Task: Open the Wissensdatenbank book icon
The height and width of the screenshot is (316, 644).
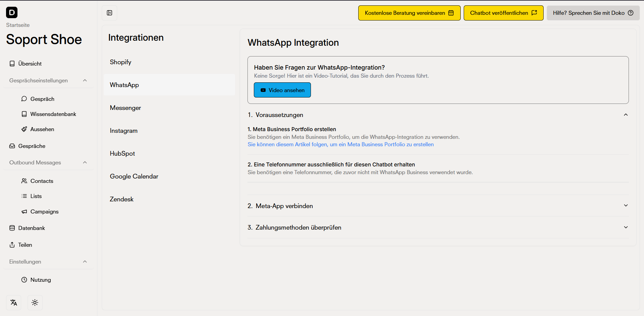Action: 24,114
